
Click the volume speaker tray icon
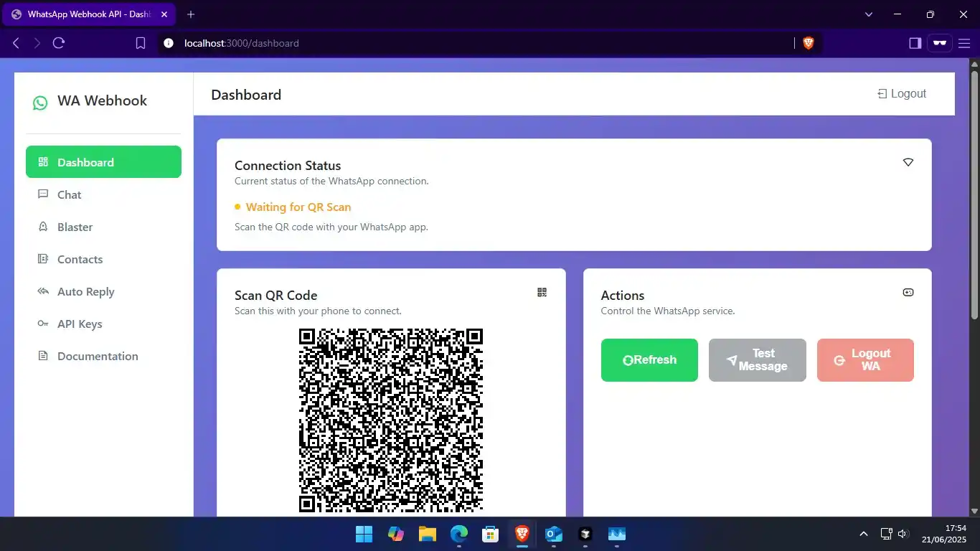point(903,534)
